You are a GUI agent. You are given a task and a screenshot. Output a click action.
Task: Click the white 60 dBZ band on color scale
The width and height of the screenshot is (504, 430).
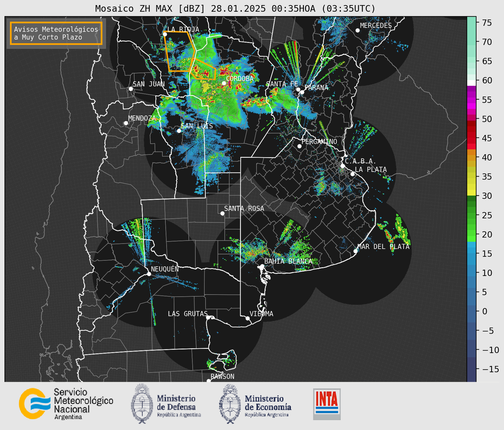point(471,83)
